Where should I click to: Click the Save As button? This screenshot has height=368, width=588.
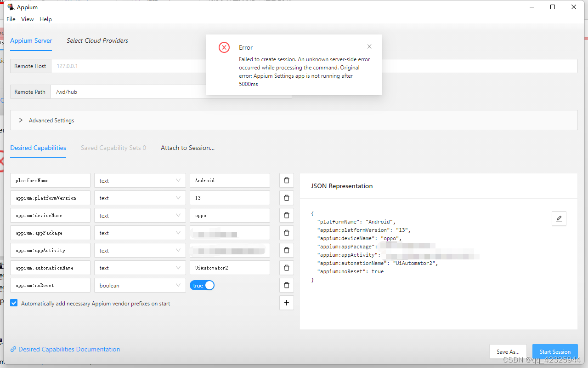tap(508, 351)
